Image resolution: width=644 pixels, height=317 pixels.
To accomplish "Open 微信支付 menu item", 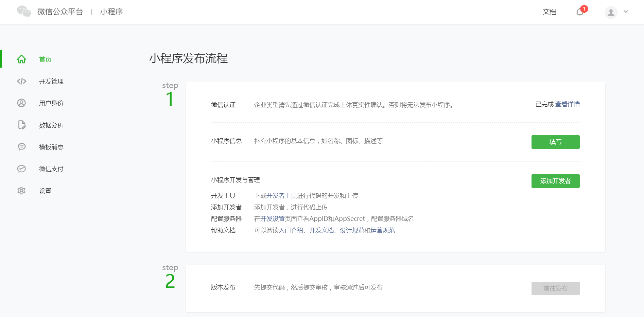I will 51,169.
